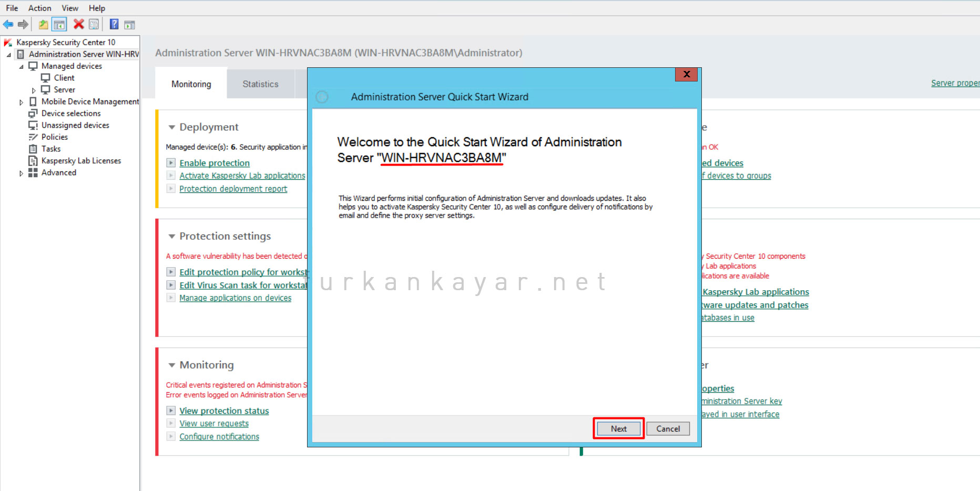The width and height of the screenshot is (980, 491).
Task: Cancel the Quick Start Wizard
Action: tap(667, 428)
